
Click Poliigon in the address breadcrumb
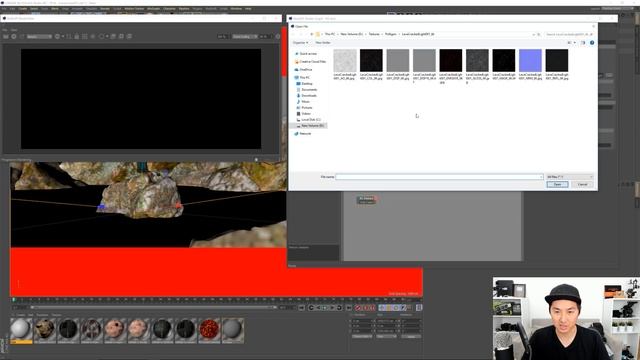coord(391,34)
